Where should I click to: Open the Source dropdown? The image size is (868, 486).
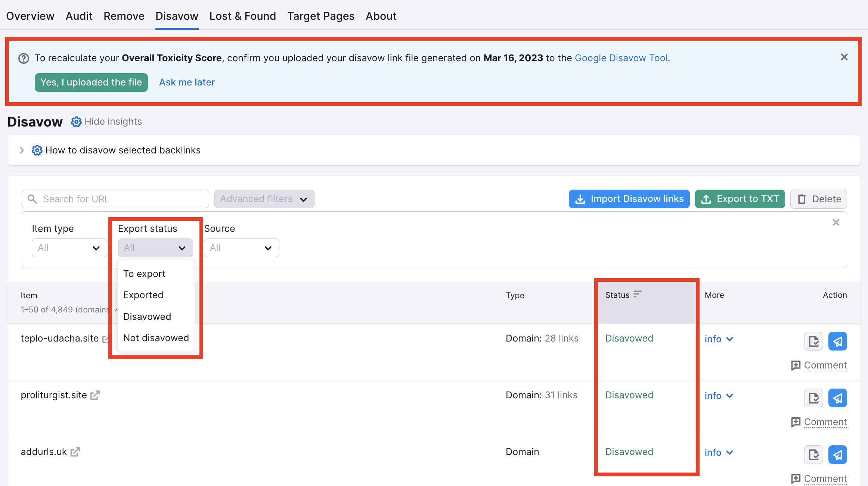241,247
